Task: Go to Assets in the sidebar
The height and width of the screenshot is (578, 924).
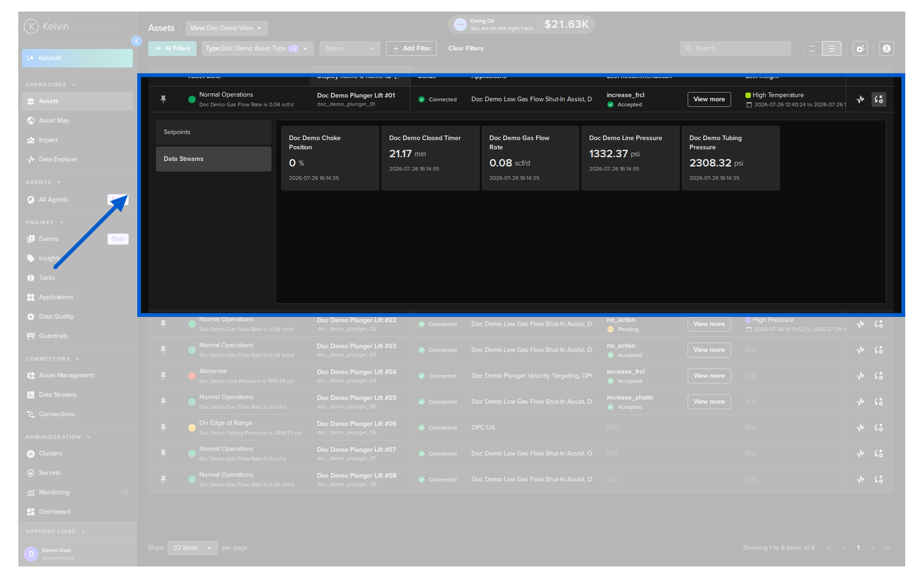Action: tap(77, 101)
